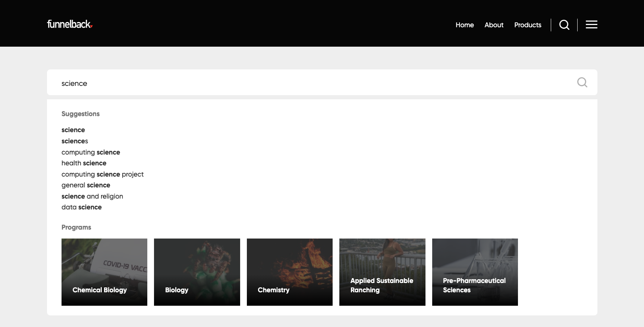Open About navigation link
The image size is (644, 327).
click(x=494, y=25)
